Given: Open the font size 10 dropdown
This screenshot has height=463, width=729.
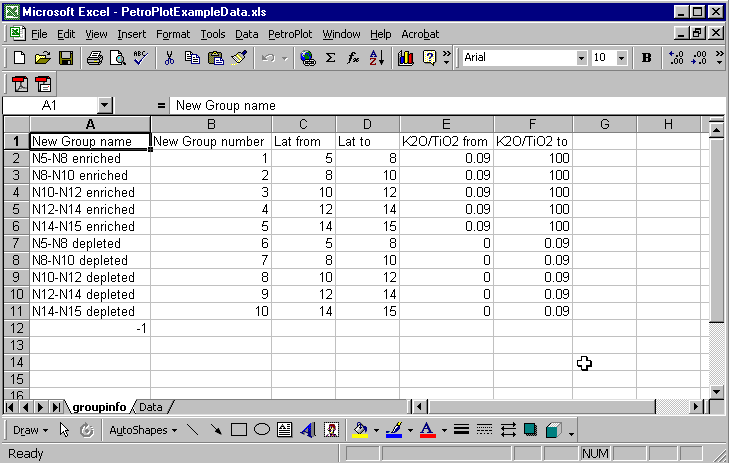Looking at the screenshot, I should [622, 58].
